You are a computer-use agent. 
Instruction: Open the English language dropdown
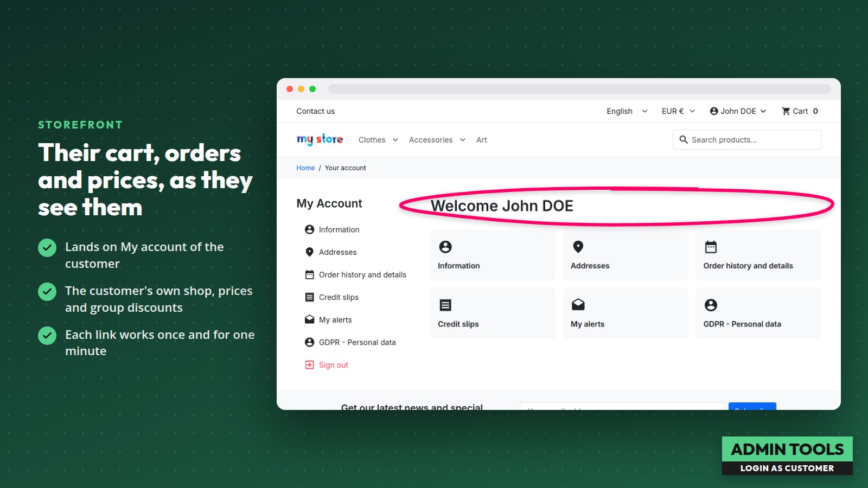tap(627, 111)
